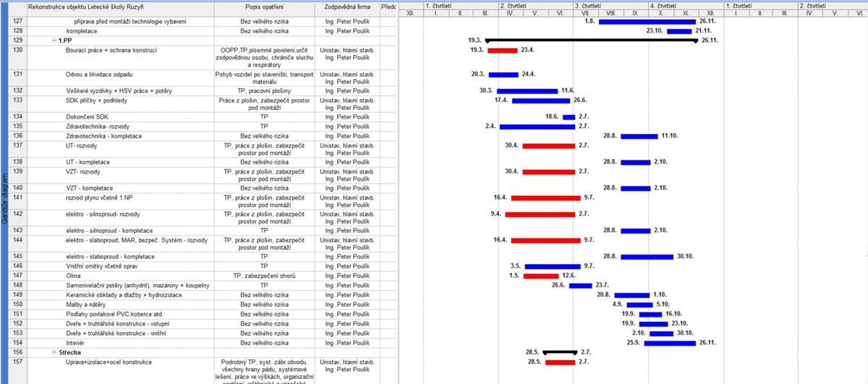This screenshot has height=384, width=868.
Task: Select task 'Malby a nátěry'
Action: (x=85, y=304)
